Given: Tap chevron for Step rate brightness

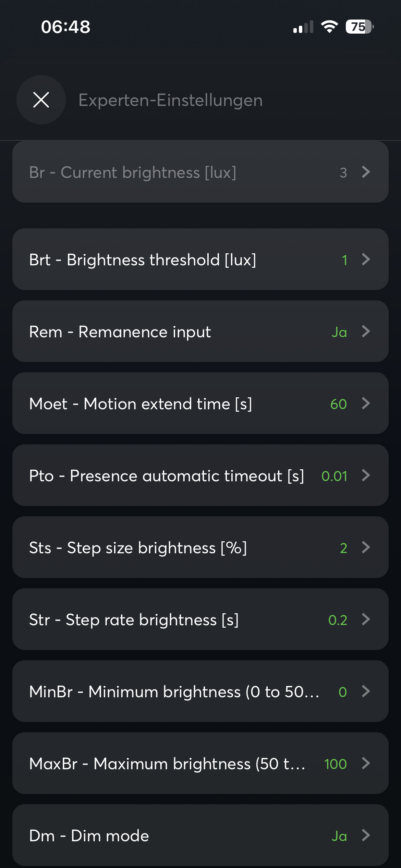Looking at the screenshot, I should point(366,619).
